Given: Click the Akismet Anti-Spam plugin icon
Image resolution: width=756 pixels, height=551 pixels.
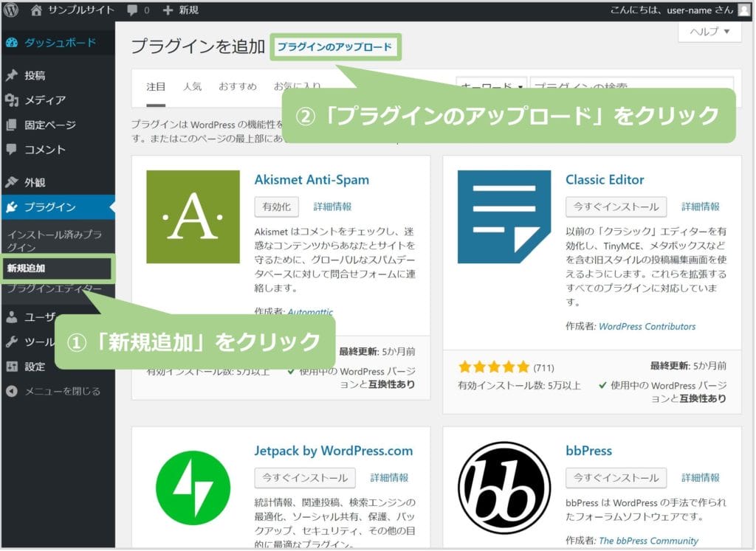Looking at the screenshot, I should (x=193, y=217).
